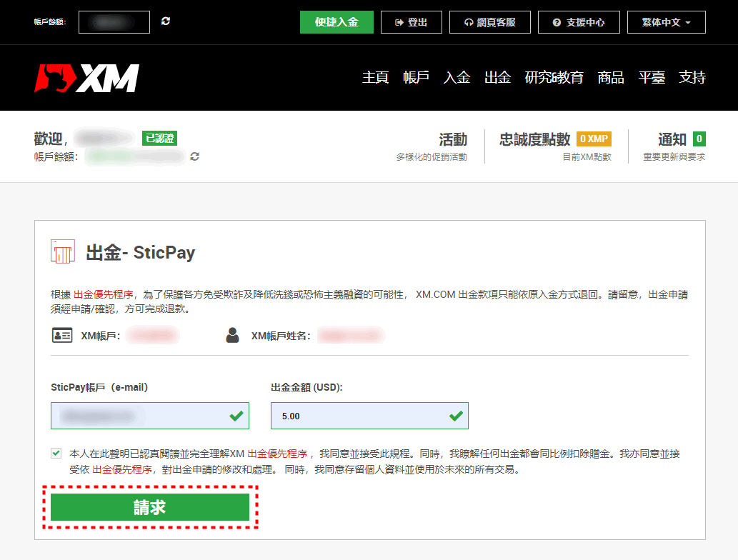
Task: Open the 入金 menu
Action: (457, 77)
